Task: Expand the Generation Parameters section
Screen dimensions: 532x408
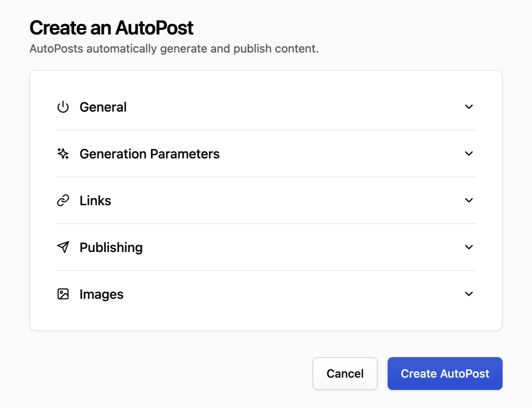Action: (x=469, y=154)
